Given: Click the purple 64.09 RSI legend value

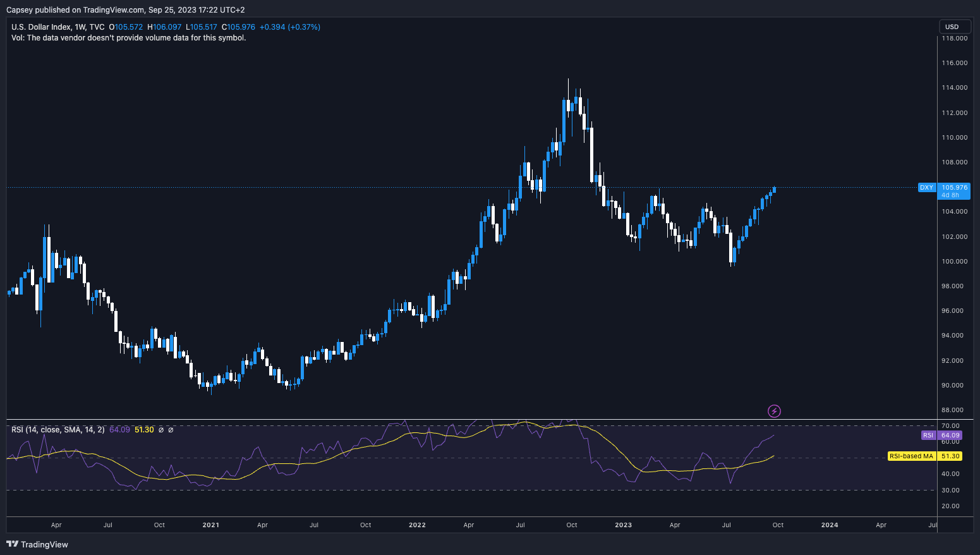Looking at the screenshot, I should tap(119, 430).
